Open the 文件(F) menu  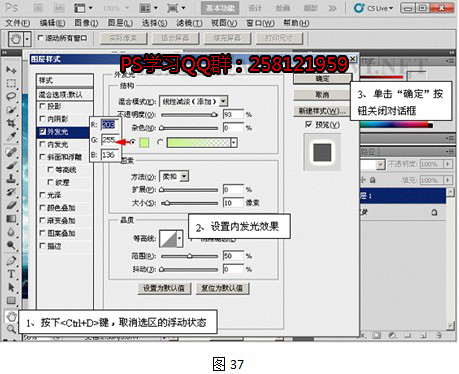[x=18, y=23]
